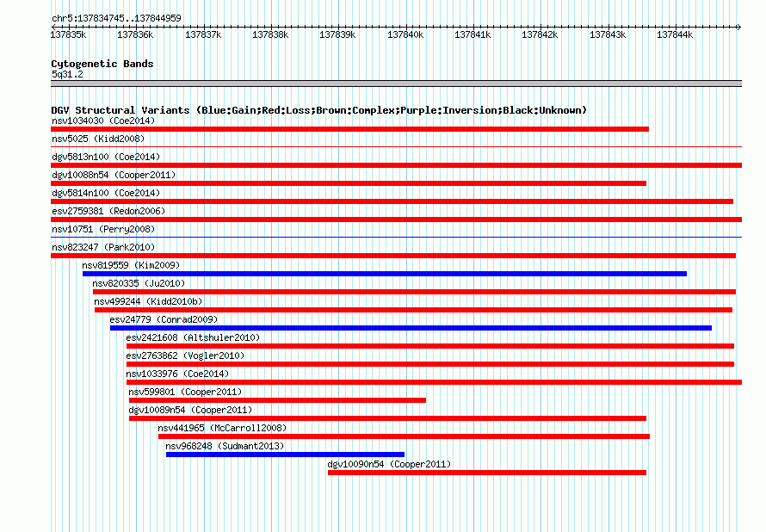Click the 137838k ruler tick label
The image size is (766, 532).
pyautogui.click(x=270, y=34)
